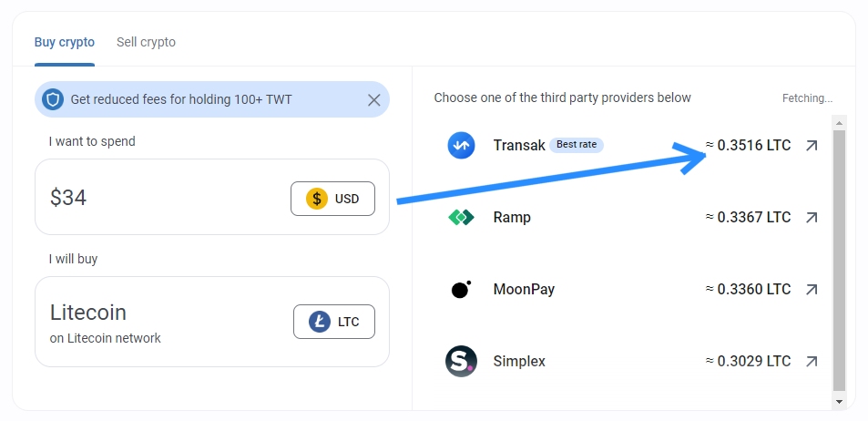Choose the Transak provider name
This screenshot has width=868, height=421.
(517, 146)
